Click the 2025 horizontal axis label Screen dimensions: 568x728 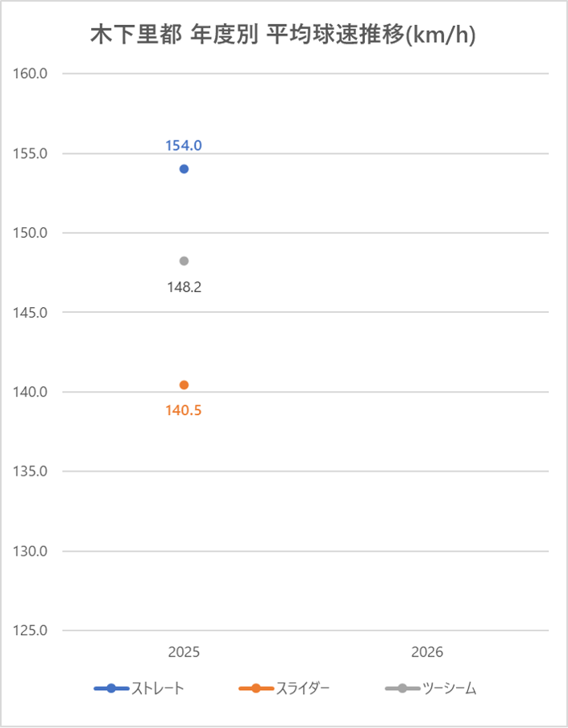184,651
